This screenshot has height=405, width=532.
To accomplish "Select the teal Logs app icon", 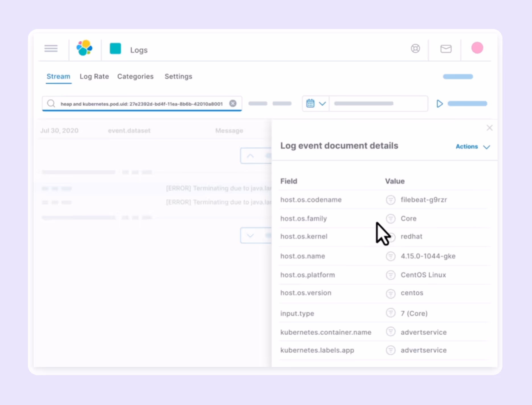I will tap(115, 49).
